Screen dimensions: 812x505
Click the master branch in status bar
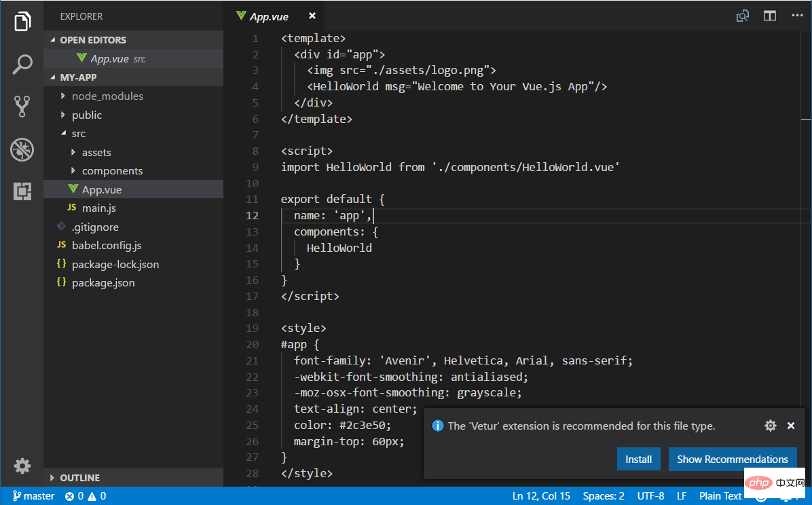pos(33,496)
